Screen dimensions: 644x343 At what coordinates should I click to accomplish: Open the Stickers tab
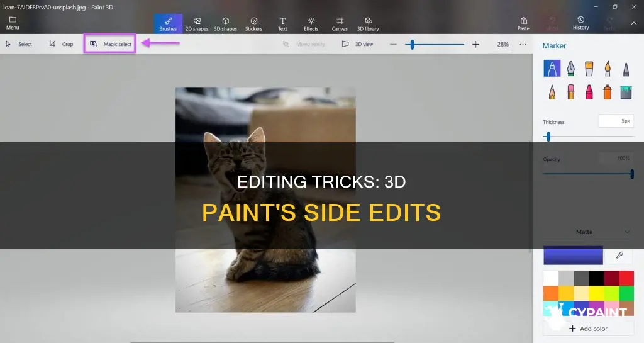point(254,24)
